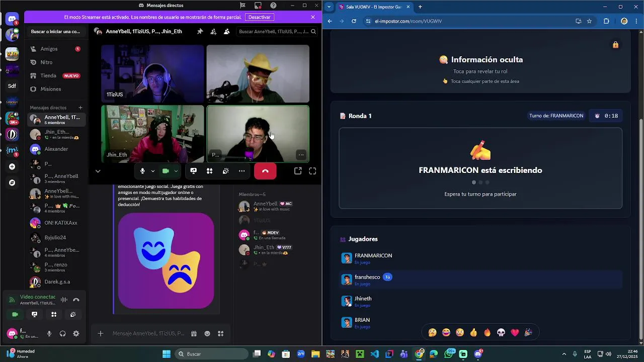
Task: Open the Amigos tab
Action: click(56, 49)
